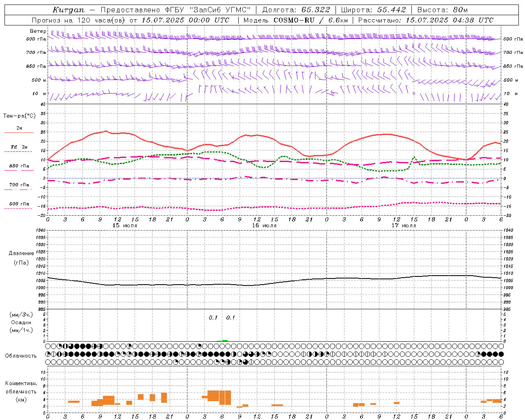This screenshot has height=420, width=525.
Task: Select the "Прогноз на 120 часа(ов)" forecast text
Action: [x=78, y=20]
